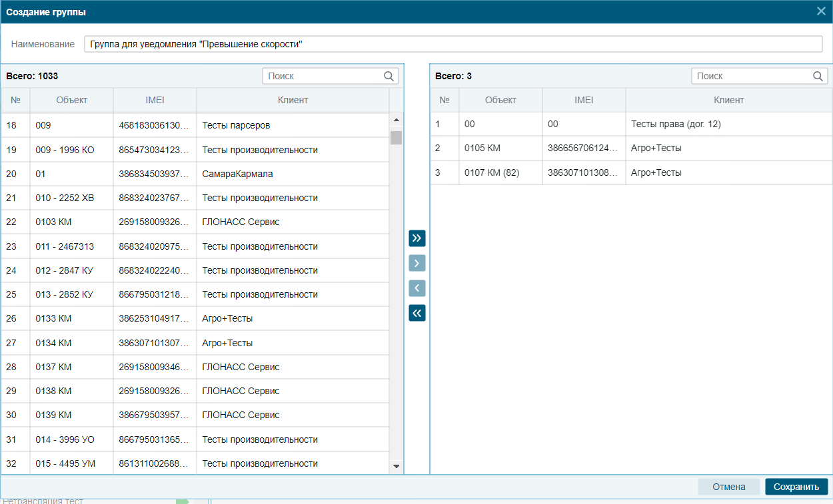Move selected object back to left list
833x504 pixels.
click(417, 288)
